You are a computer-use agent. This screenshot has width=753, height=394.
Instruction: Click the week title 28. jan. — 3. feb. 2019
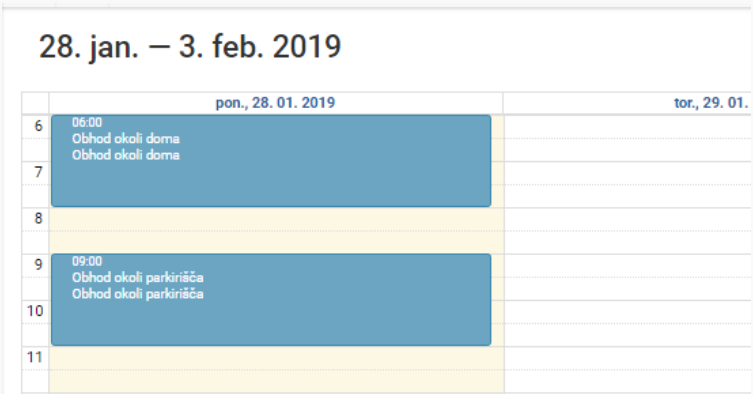point(190,47)
